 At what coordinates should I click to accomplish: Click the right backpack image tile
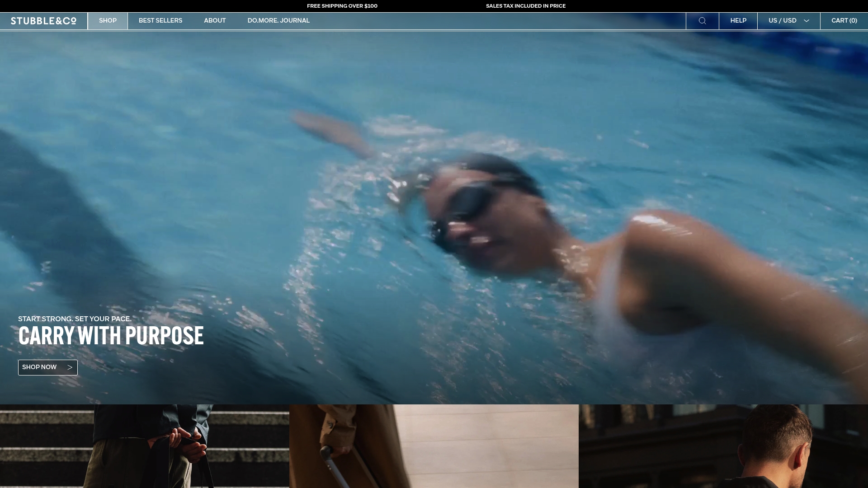click(723, 446)
